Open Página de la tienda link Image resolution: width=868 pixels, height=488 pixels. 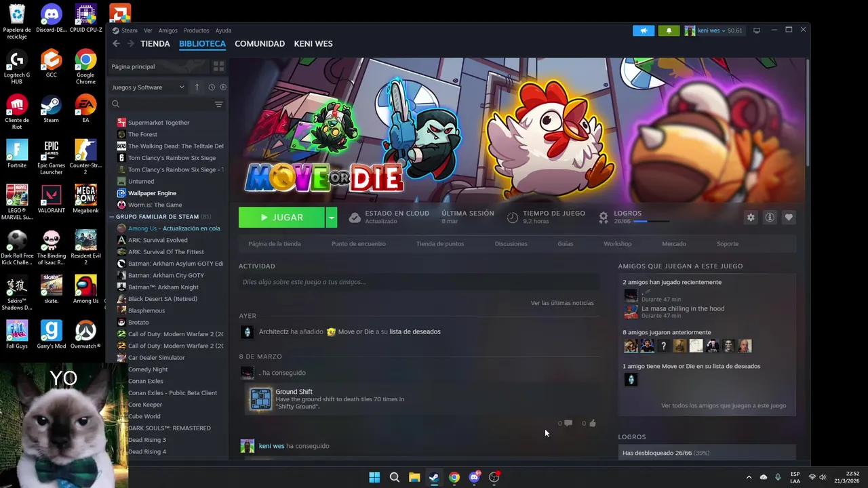click(x=275, y=243)
